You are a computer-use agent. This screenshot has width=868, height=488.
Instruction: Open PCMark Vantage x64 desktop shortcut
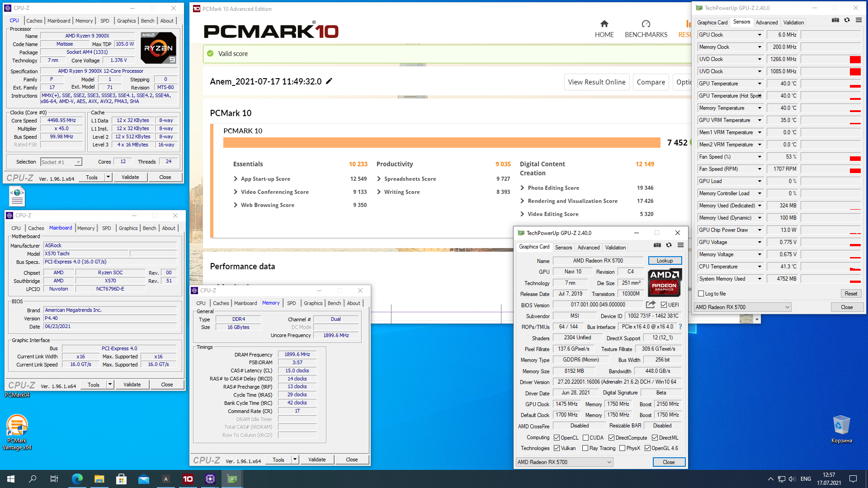point(17,432)
